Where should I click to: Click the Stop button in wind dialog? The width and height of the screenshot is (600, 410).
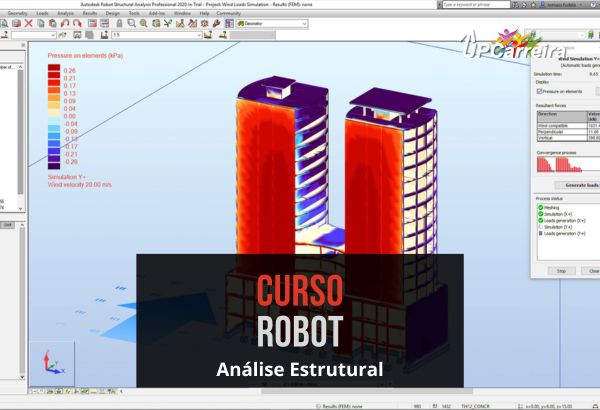(x=561, y=271)
